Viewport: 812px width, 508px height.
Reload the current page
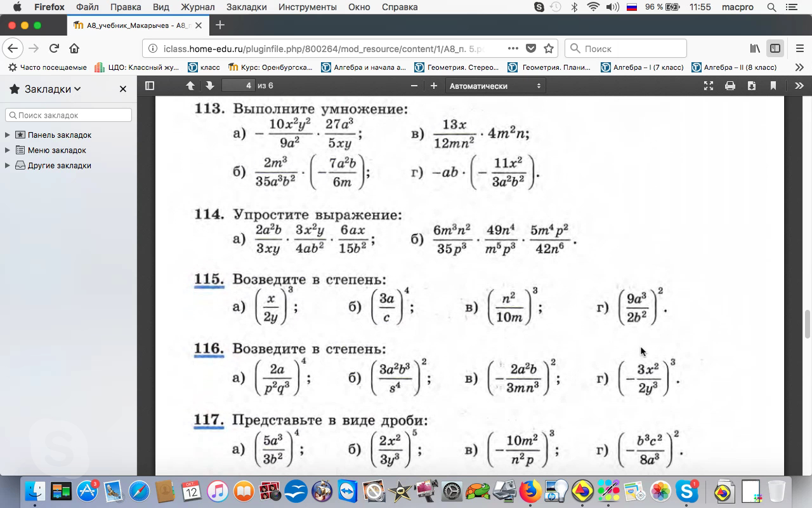point(54,48)
